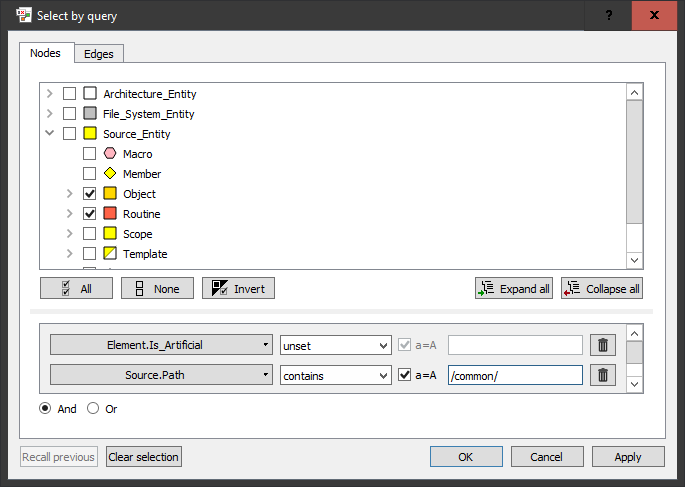Screen dimensions: 685x487
Task: Click the Template split-square icon
Action: (110, 253)
